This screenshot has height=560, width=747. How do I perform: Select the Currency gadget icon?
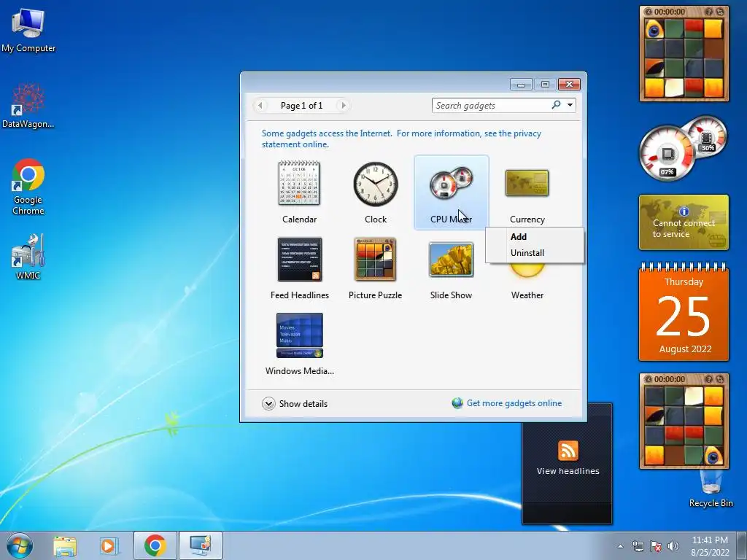tap(527, 183)
